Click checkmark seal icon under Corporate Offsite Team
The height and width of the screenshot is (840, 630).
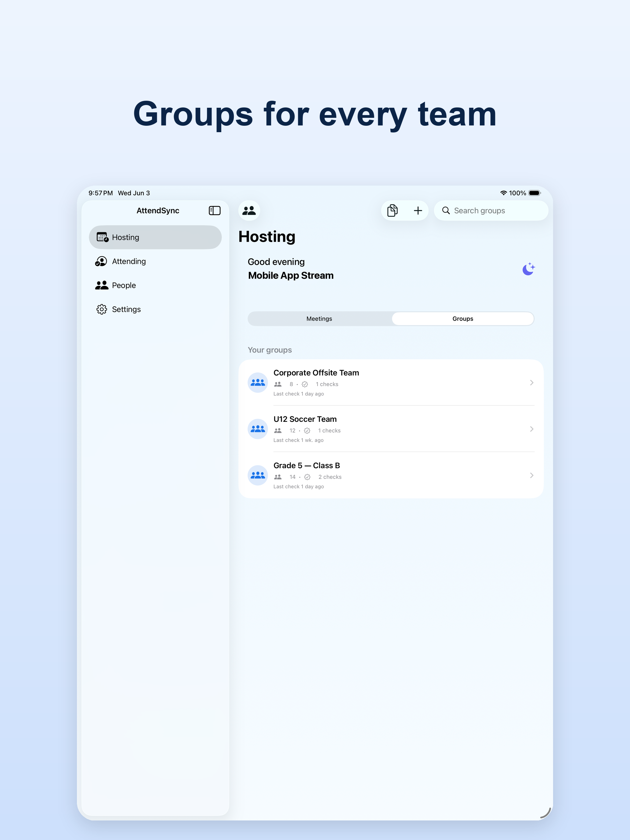(305, 384)
